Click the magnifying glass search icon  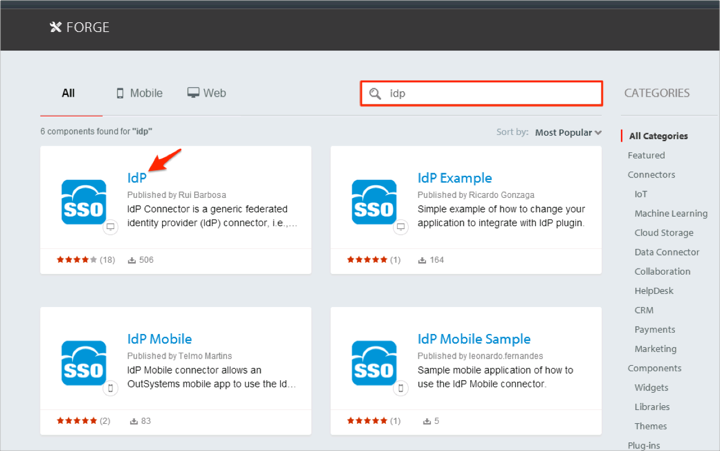coord(375,94)
